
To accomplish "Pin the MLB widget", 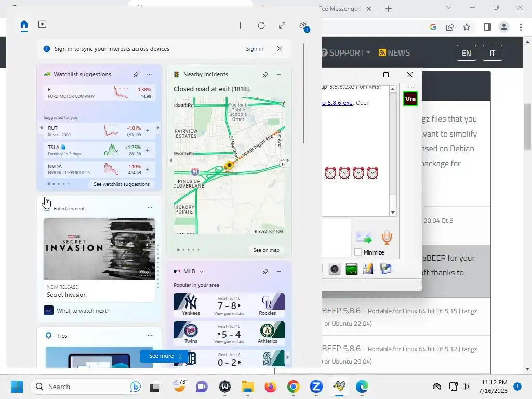I will (x=265, y=271).
